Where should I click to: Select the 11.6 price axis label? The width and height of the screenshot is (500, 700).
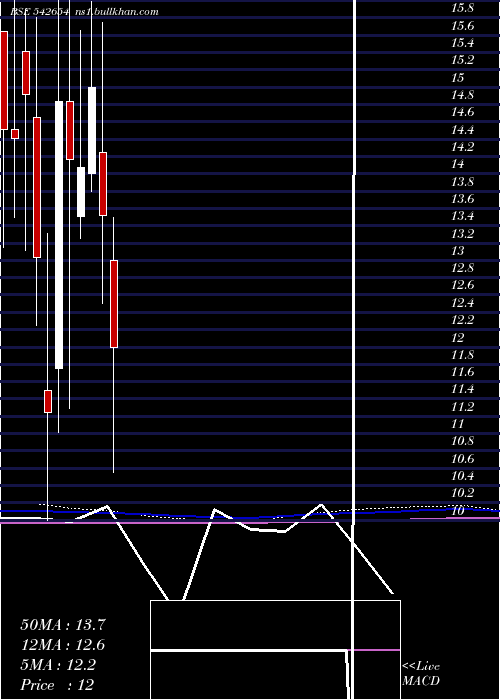[462, 372]
